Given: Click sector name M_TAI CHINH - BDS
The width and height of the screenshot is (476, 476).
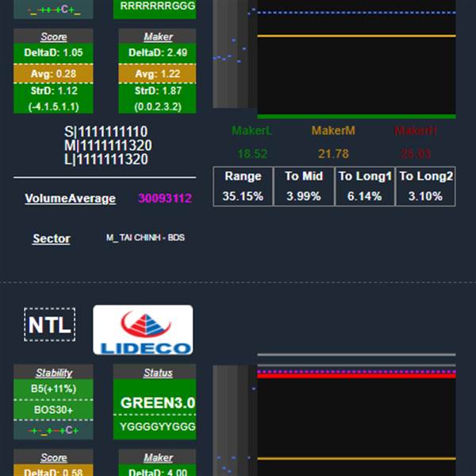Looking at the screenshot, I should (x=145, y=237).
